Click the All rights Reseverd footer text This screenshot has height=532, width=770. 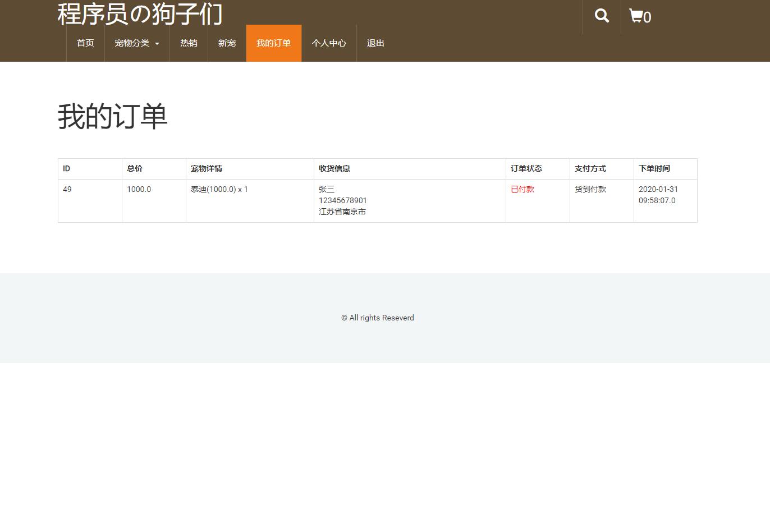tap(377, 318)
